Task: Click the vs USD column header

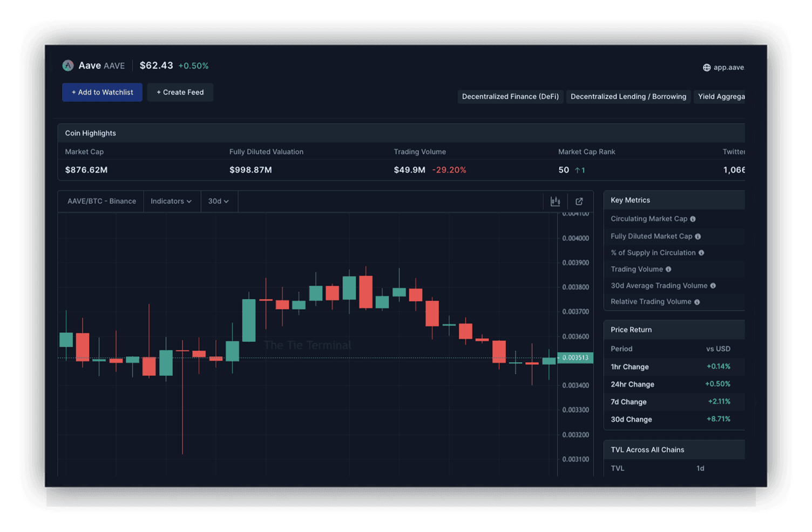Action: coord(718,349)
